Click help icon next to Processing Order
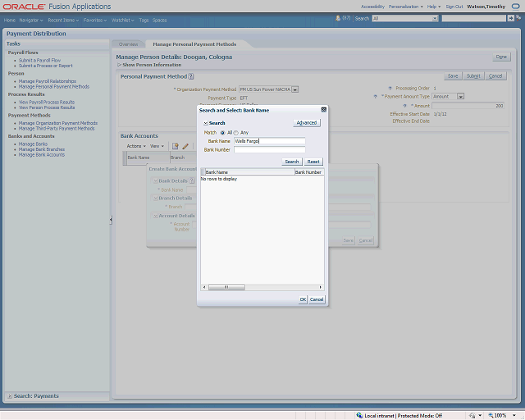The height and width of the screenshot is (420, 525). coord(390,89)
